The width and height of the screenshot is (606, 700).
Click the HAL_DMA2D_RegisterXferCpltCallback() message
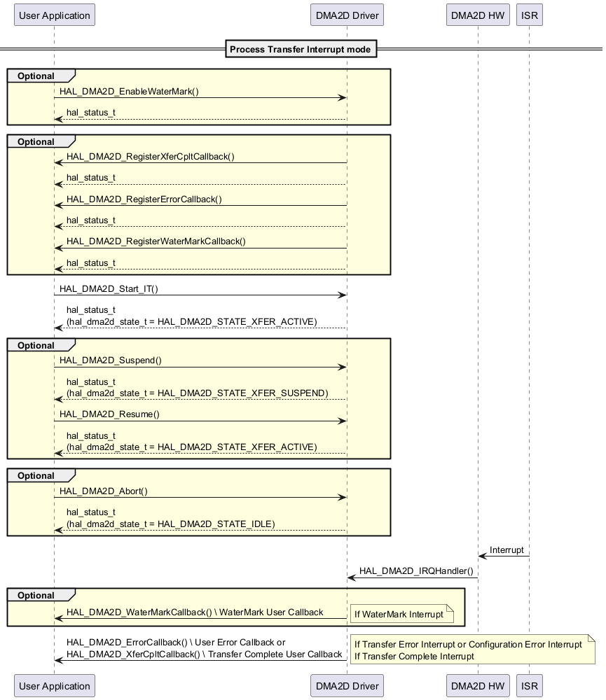tap(150, 157)
